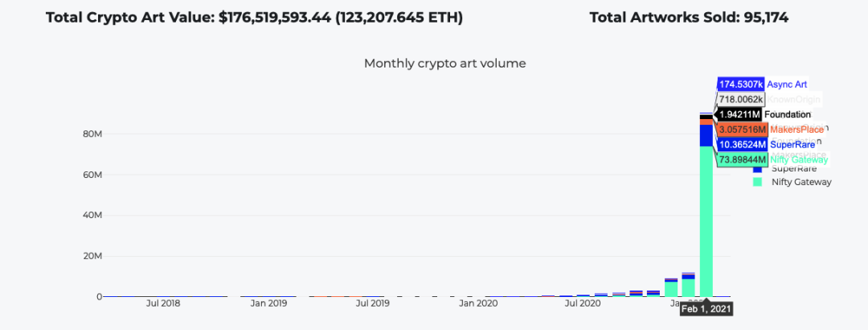Image resolution: width=868 pixels, height=330 pixels.
Task: Toggle the Nifty Gateway legend entry
Action: coord(801,182)
